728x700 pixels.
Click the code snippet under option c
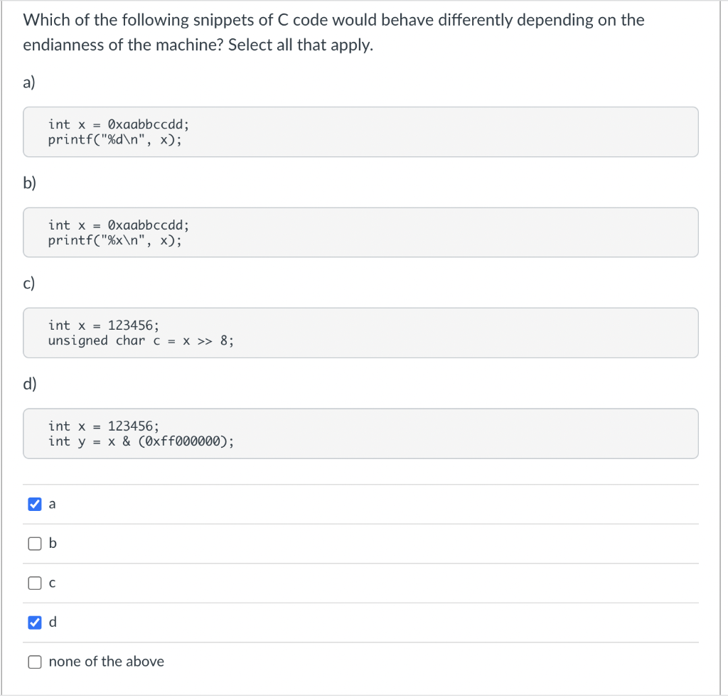360,333
